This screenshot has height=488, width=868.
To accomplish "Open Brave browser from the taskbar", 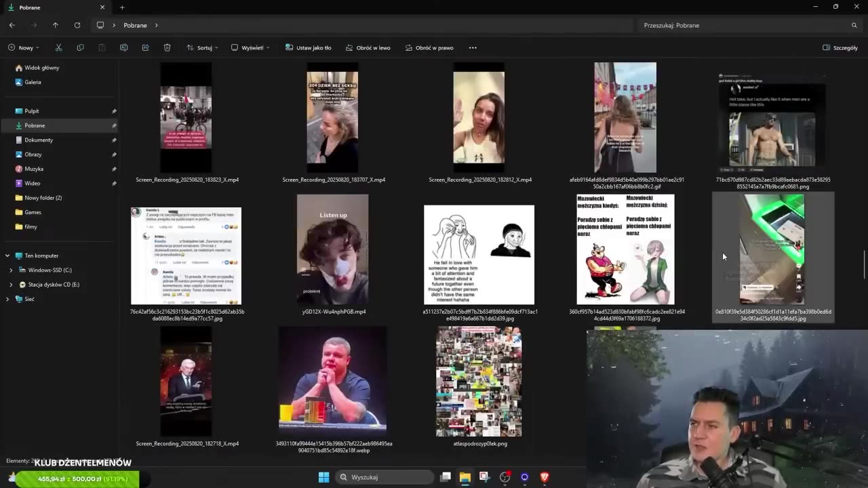I will [x=544, y=477].
